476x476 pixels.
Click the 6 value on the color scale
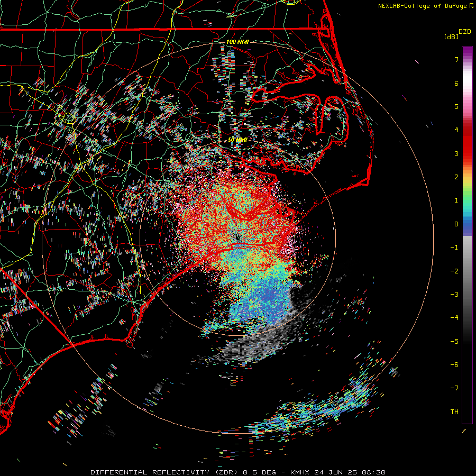(x=456, y=83)
